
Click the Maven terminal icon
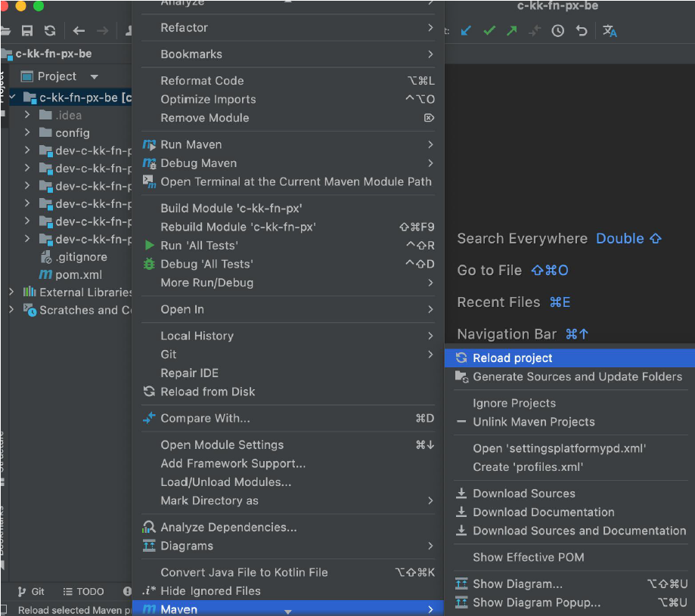(150, 181)
